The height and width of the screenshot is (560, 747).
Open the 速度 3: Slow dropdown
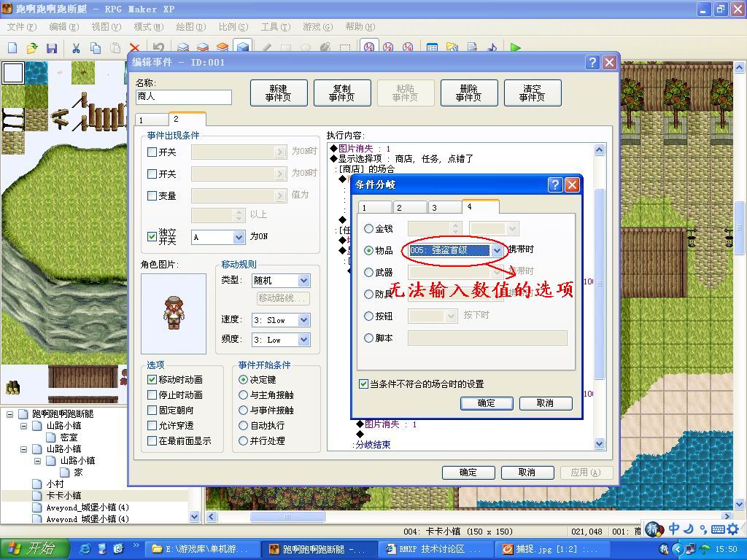(304, 320)
